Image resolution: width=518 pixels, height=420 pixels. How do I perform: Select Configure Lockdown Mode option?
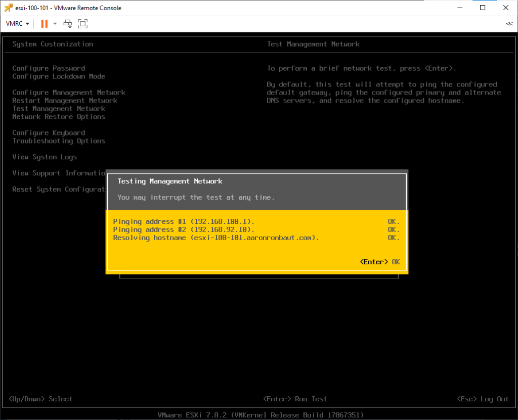coord(59,76)
